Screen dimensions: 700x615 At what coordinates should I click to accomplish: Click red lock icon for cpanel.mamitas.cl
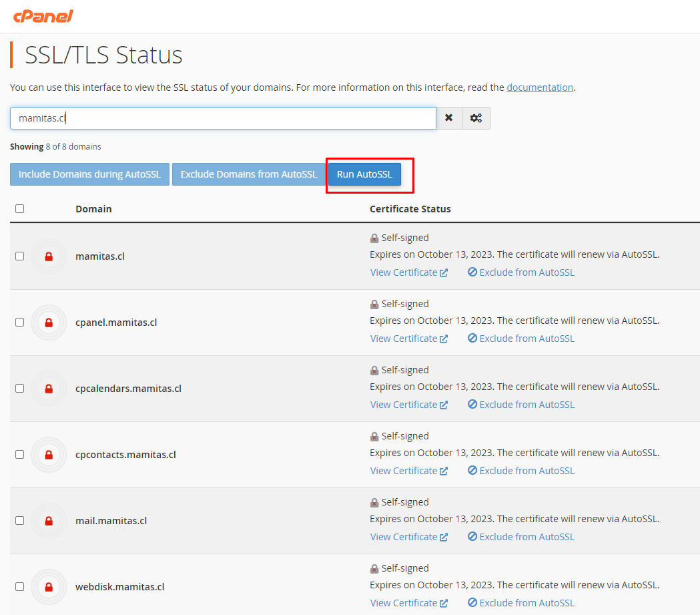pos(49,323)
